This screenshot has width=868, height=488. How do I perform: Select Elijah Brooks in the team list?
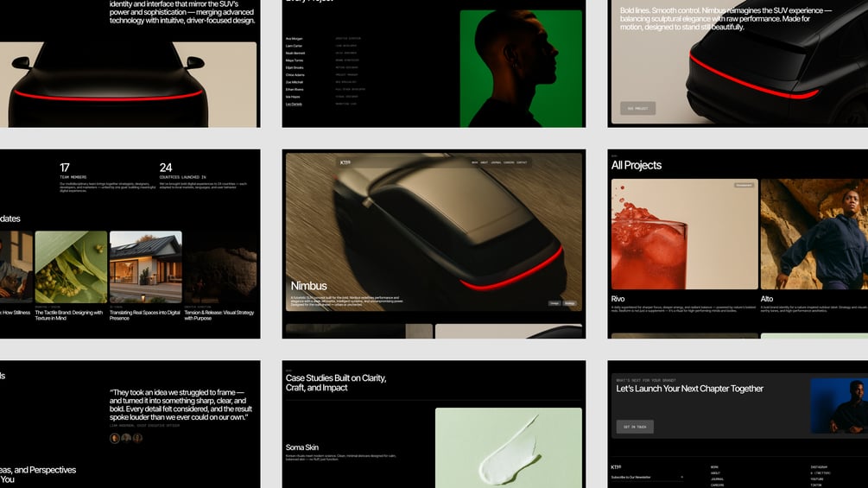tap(295, 67)
